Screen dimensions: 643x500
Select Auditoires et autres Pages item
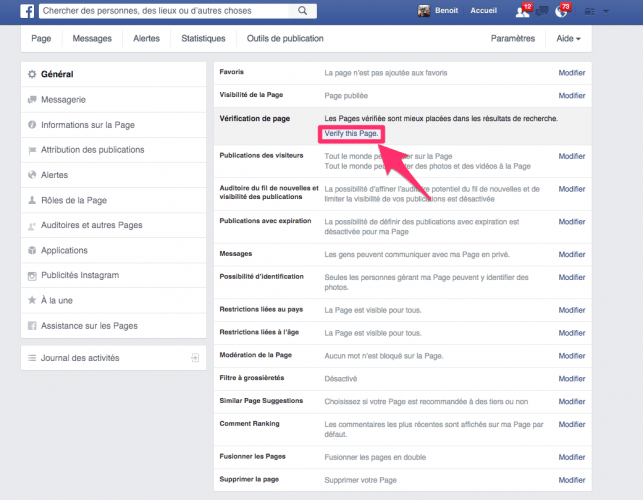113,225
